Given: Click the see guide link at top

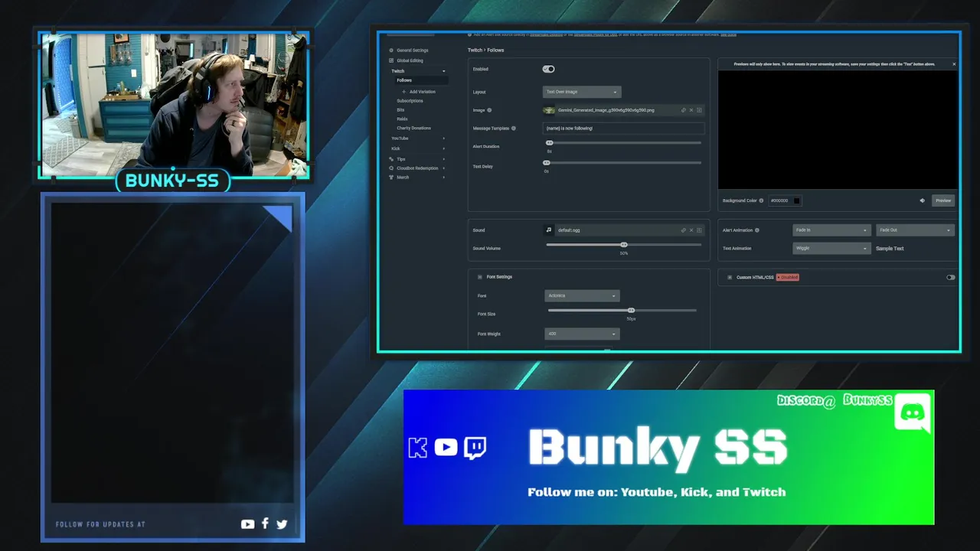Looking at the screenshot, I should [728, 34].
